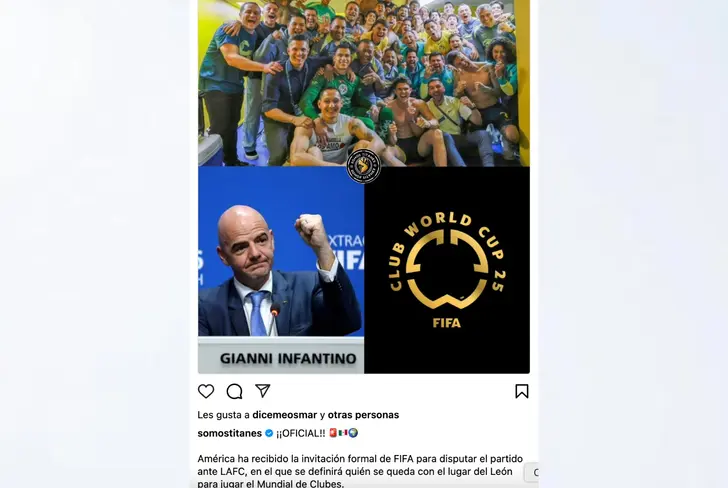Click the Mexico flag emoji in the caption
This screenshot has width=728, height=488.
pos(343,433)
